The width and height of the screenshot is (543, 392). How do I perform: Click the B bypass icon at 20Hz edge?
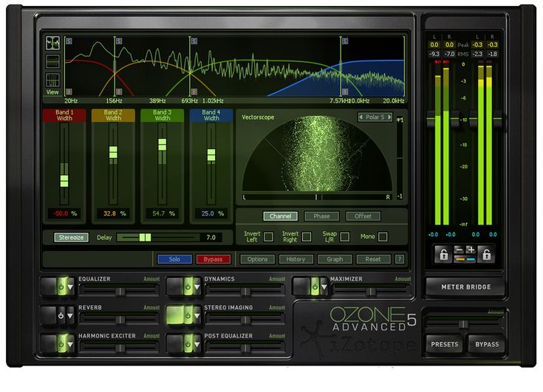(x=69, y=92)
